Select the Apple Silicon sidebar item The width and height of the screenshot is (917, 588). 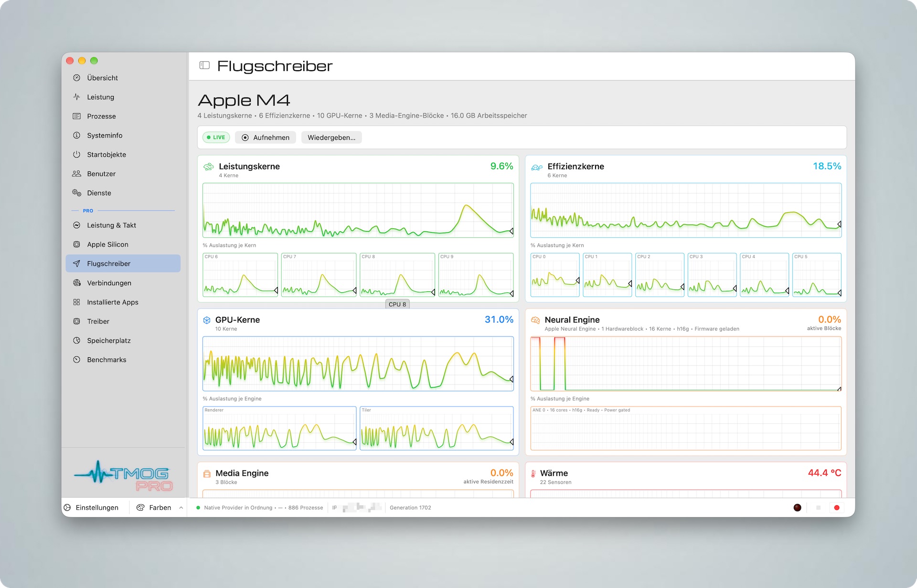123,244
